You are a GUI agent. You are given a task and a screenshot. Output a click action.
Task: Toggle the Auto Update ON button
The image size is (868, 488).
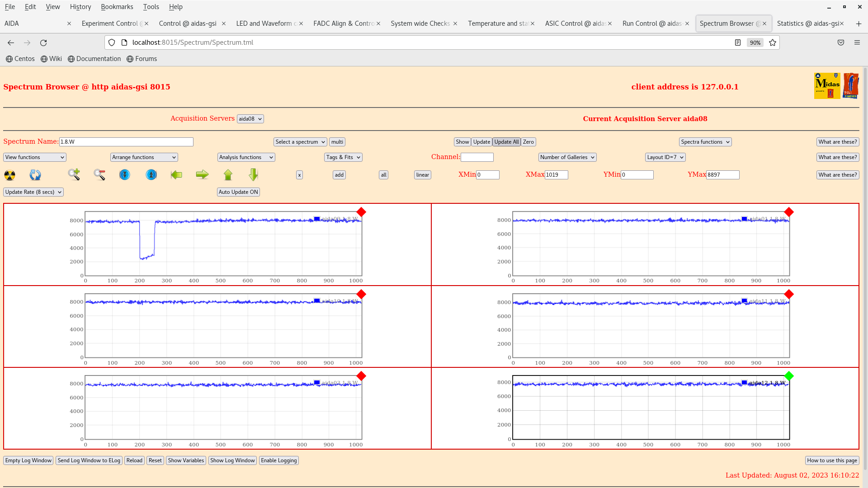(x=238, y=192)
